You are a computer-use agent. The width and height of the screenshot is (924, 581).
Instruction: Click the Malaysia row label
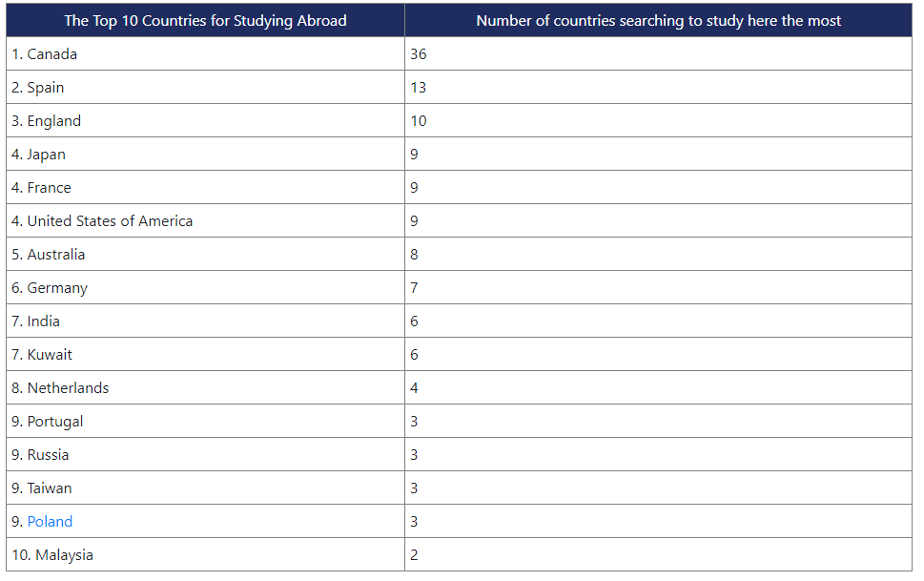(52, 555)
